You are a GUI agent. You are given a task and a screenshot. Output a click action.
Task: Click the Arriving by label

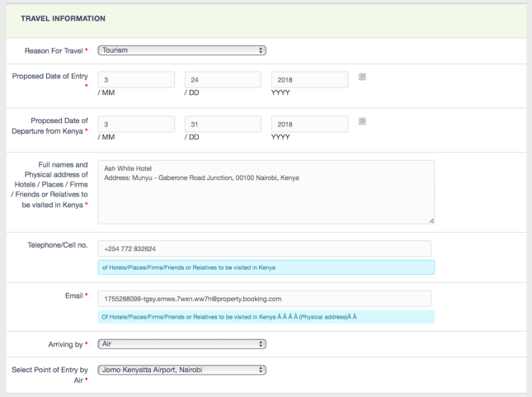pos(65,343)
